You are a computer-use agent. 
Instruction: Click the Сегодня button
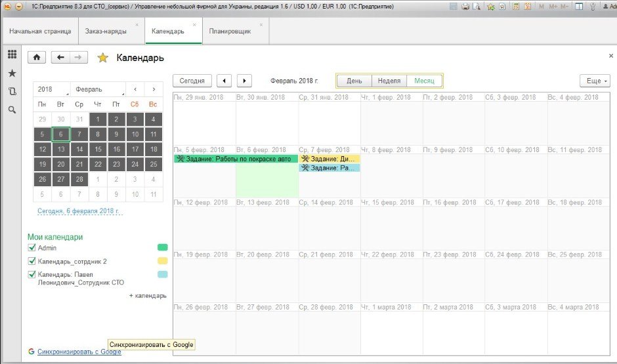pyautogui.click(x=192, y=81)
